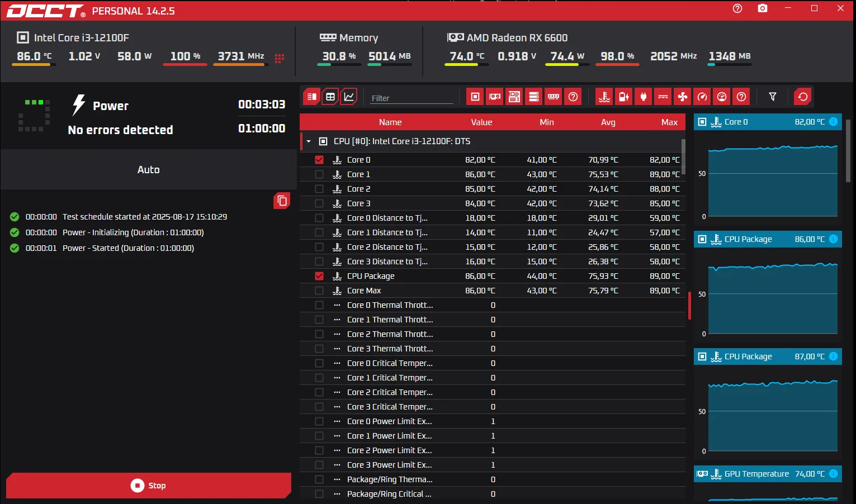Filter sensors by memory module icon

coord(554,97)
